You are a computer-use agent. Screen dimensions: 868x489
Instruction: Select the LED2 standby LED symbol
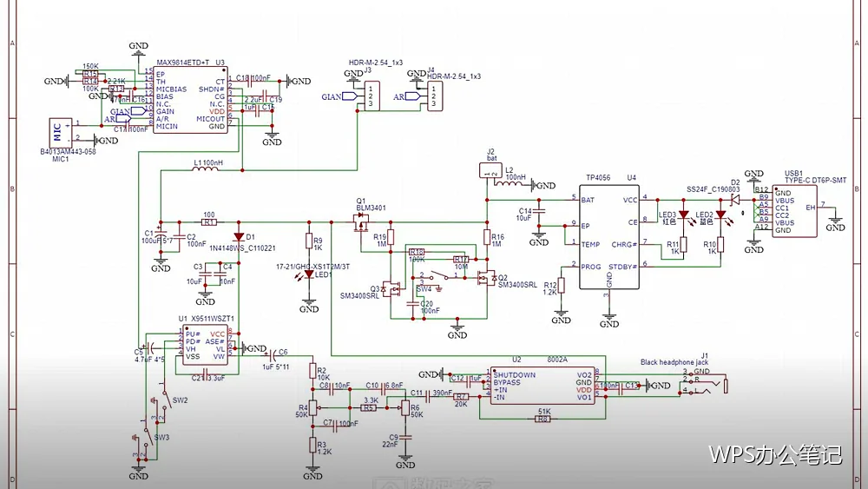(x=720, y=215)
